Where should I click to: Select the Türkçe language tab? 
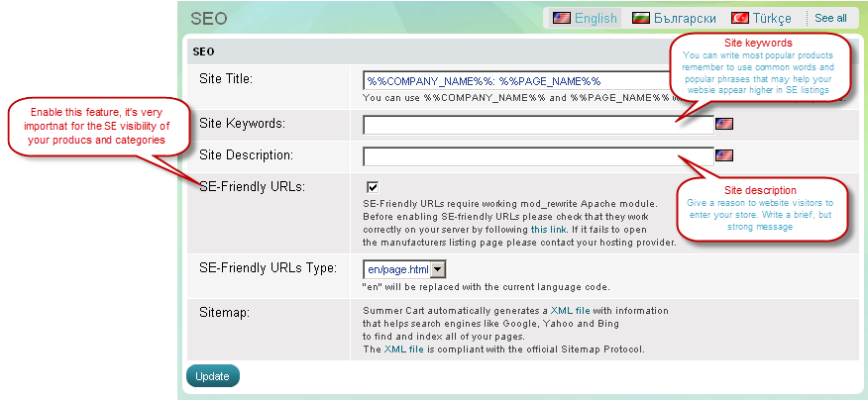pyautogui.click(x=772, y=18)
